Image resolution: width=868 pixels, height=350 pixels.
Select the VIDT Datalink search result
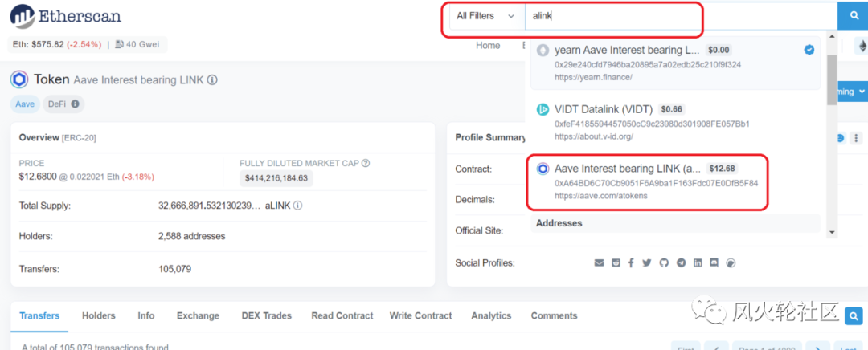675,122
